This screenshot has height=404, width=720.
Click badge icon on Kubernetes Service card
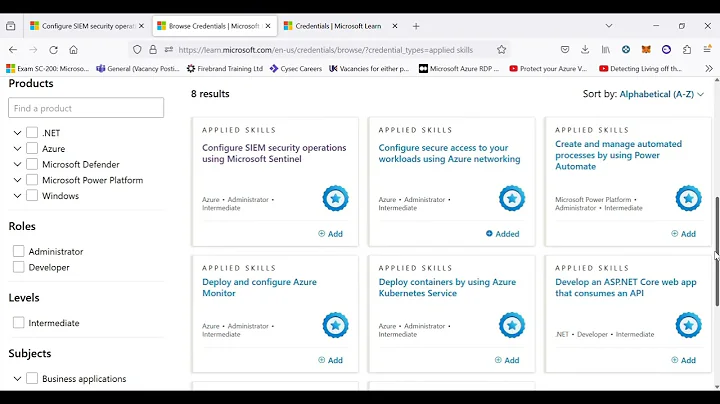coord(512,325)
